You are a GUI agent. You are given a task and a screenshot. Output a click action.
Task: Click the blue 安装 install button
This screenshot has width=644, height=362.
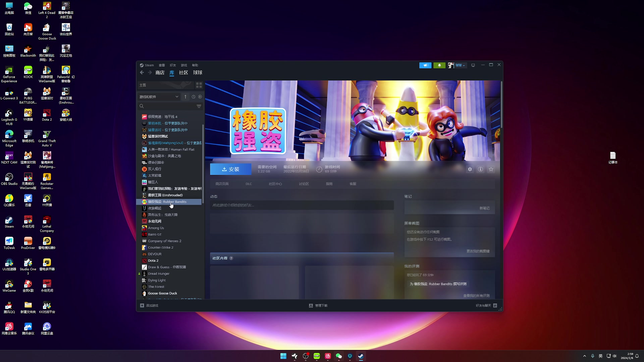(x=230, y=169)
